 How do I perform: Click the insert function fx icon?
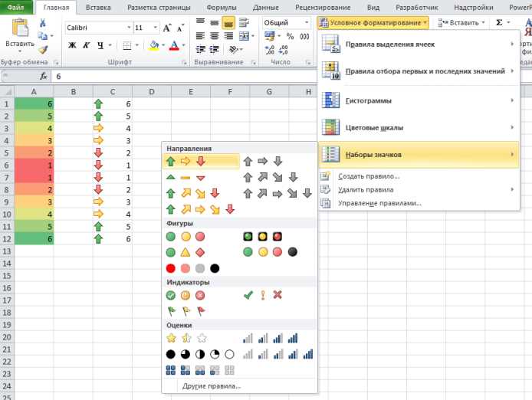(44, 76)
